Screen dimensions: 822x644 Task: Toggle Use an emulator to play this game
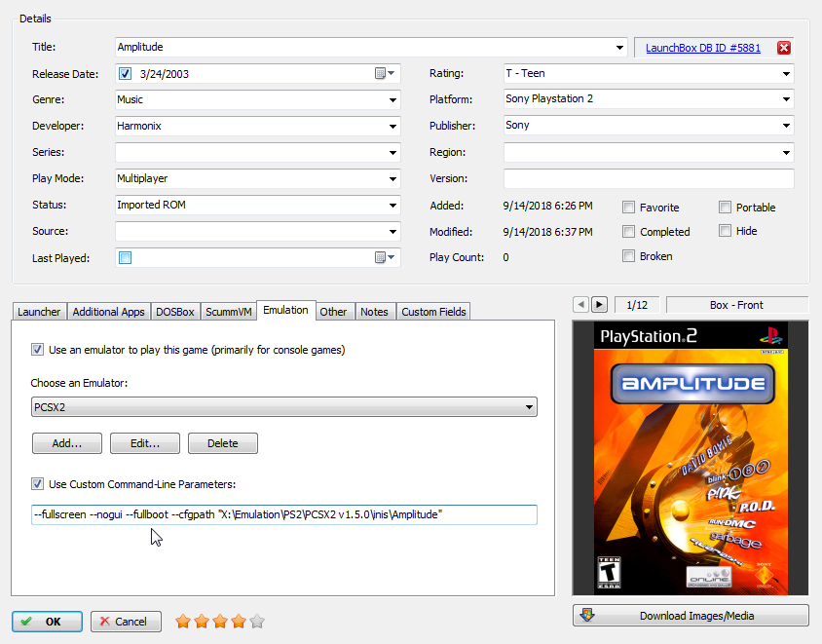(x=37, y=349)
